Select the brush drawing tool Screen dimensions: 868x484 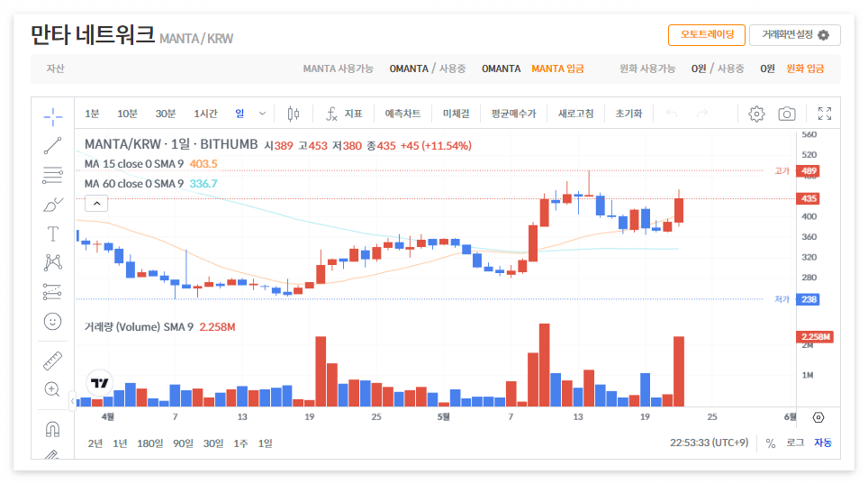point(52,205)
